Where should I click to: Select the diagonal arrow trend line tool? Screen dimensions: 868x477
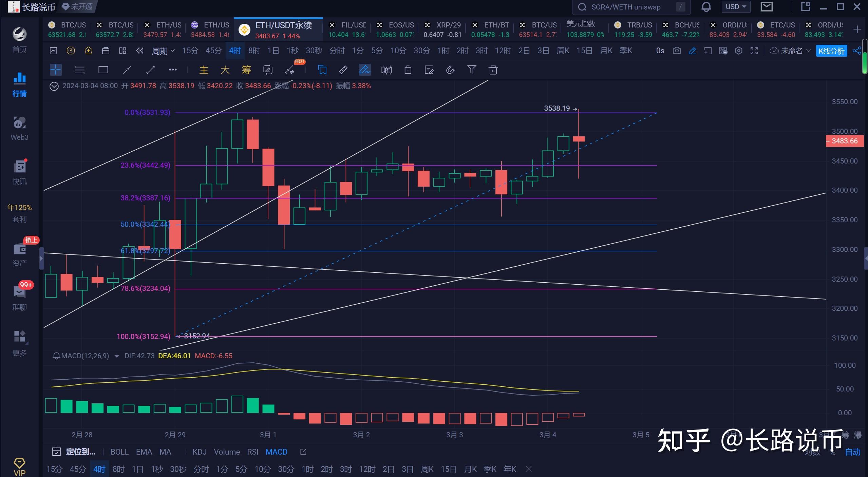[150, 70]
